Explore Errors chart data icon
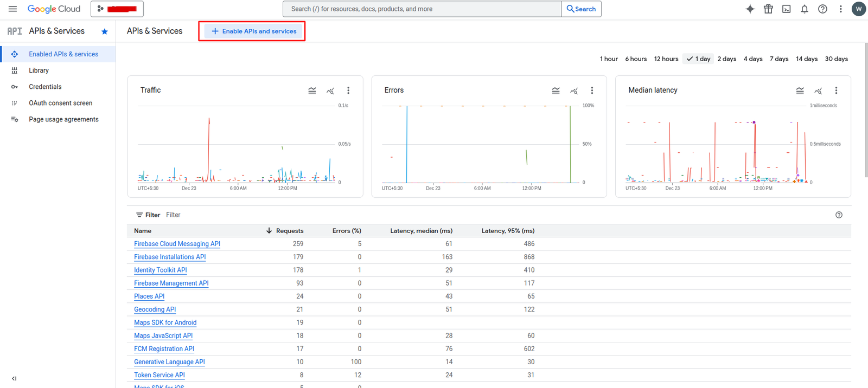868x388 pixels. tap(574, 90)
